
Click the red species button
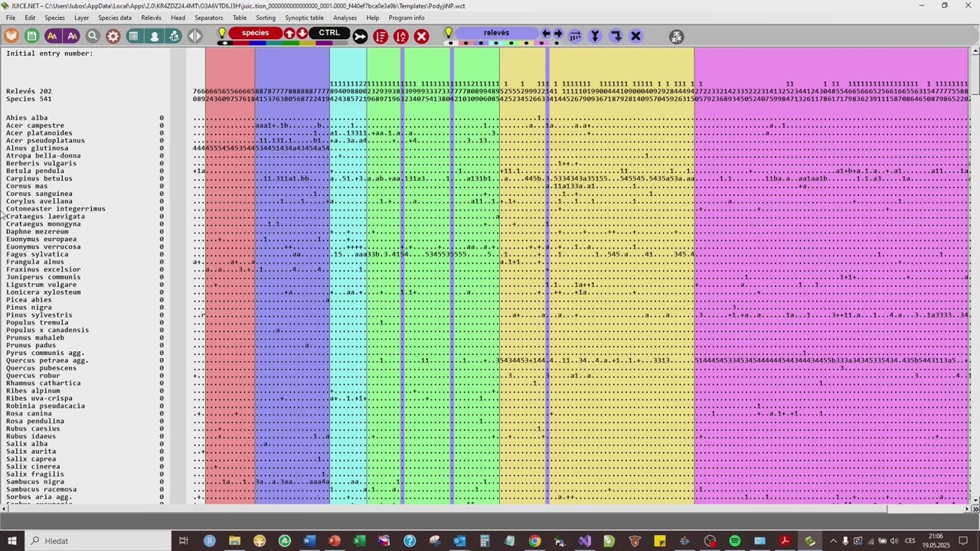[x=256, y=33]
